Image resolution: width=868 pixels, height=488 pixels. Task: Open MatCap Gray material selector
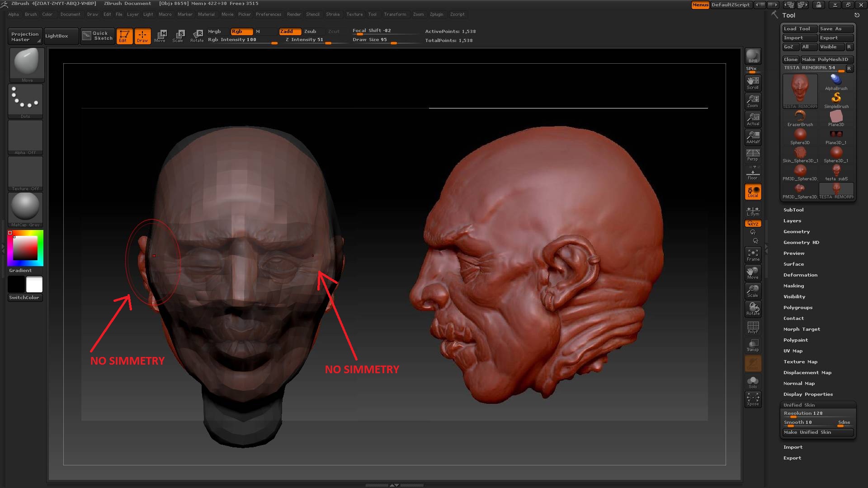click(x=25, y=210)
